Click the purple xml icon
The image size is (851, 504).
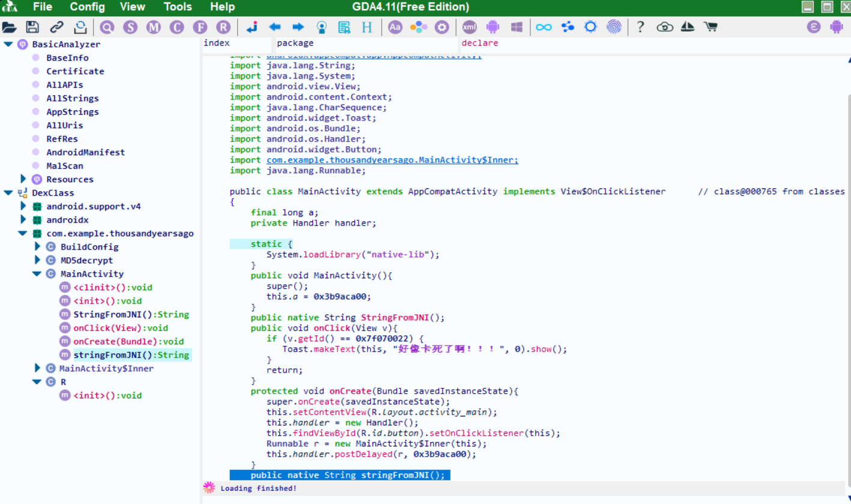point(470,27)
